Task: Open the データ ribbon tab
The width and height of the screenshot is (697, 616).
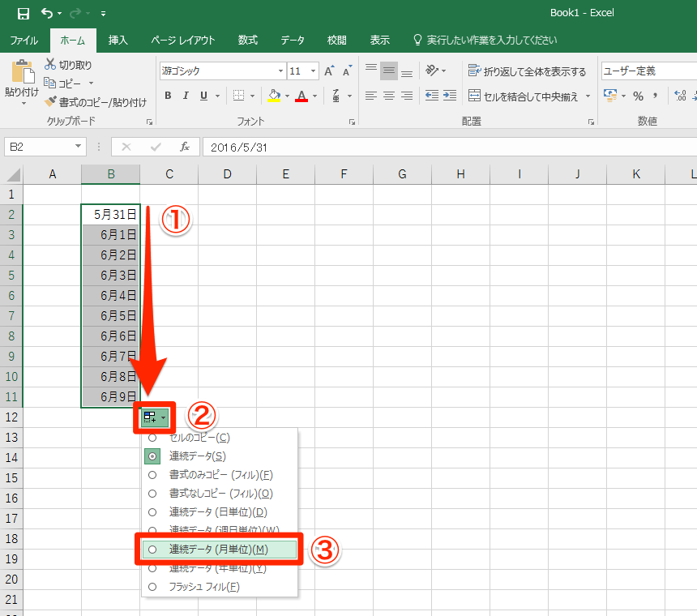Action: pyautogui.click(x=293, y=40)
